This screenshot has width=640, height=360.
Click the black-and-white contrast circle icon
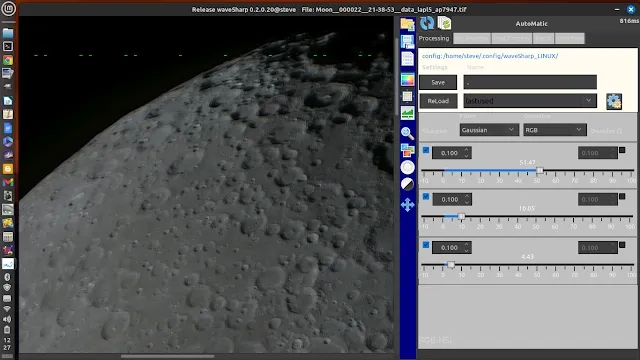407,184
